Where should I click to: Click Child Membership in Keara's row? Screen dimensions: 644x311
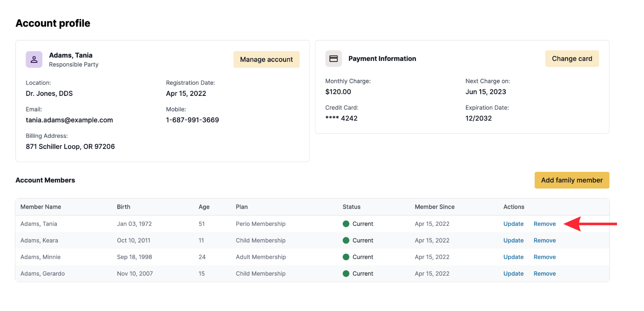(261, 241)
